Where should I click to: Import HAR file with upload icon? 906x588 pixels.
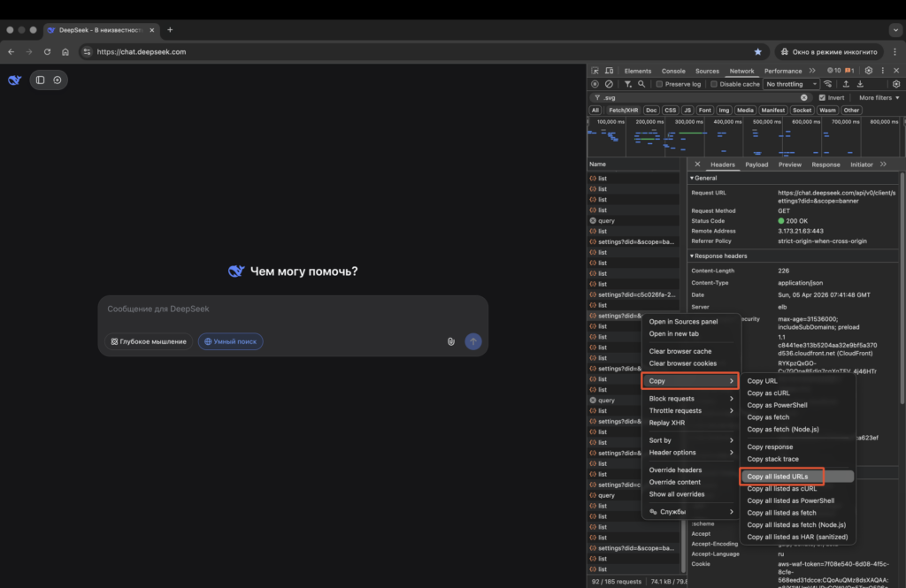click(x=846, y=84)
